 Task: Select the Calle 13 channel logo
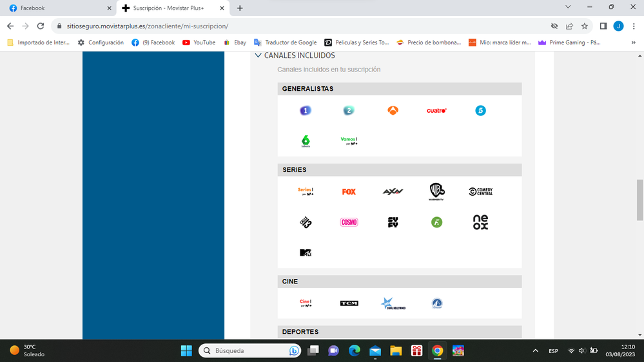click(306, 222)
